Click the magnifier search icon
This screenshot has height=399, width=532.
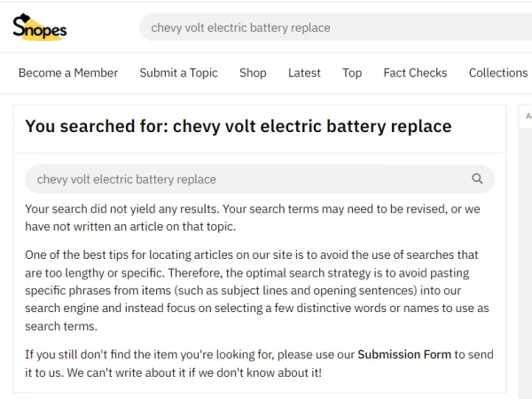click(477, 178)
